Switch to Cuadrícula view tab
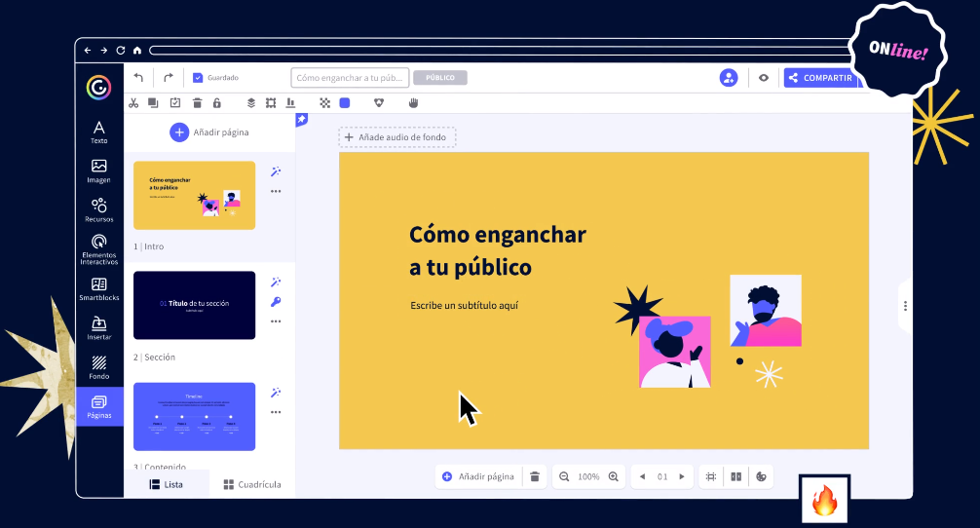Image resolution: width=980 pixels, height=528 pixels. [252, 484]
